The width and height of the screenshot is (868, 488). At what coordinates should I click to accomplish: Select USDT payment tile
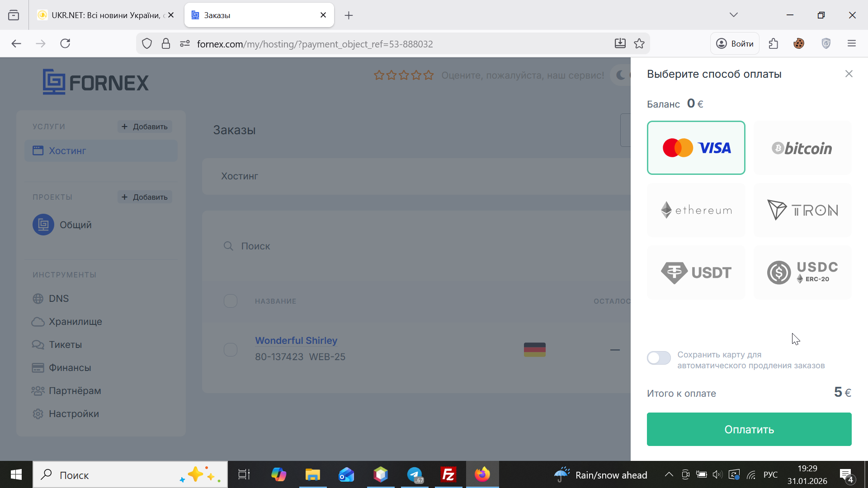tap(696, 272)
